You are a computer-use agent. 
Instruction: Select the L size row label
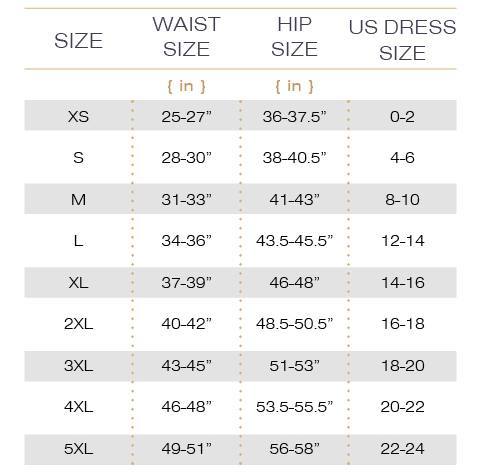pos(78,240)
